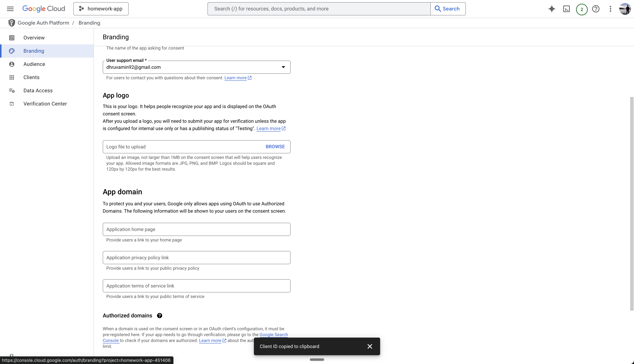Open Verification Center in the sidebar
Viewport: 634px width, 364px height.
pos(47,104)
